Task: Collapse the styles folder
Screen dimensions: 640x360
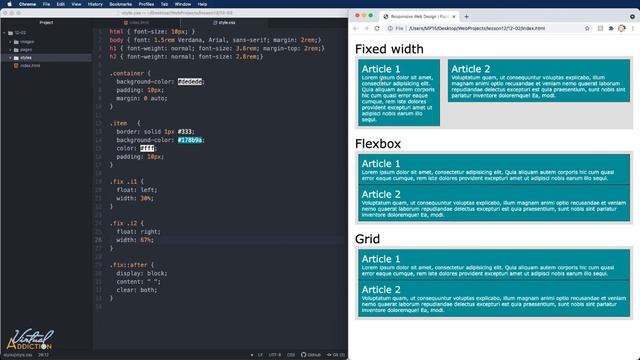Action: (10, 58)
